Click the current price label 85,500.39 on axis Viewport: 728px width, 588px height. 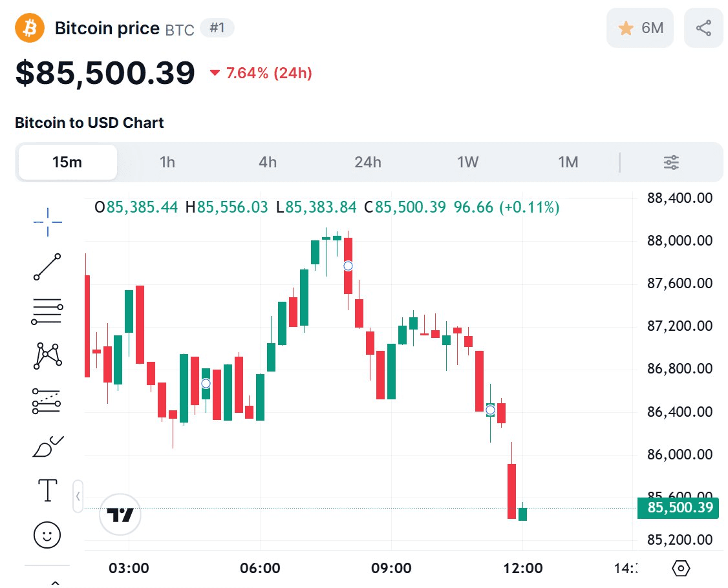tap(678, 508)
